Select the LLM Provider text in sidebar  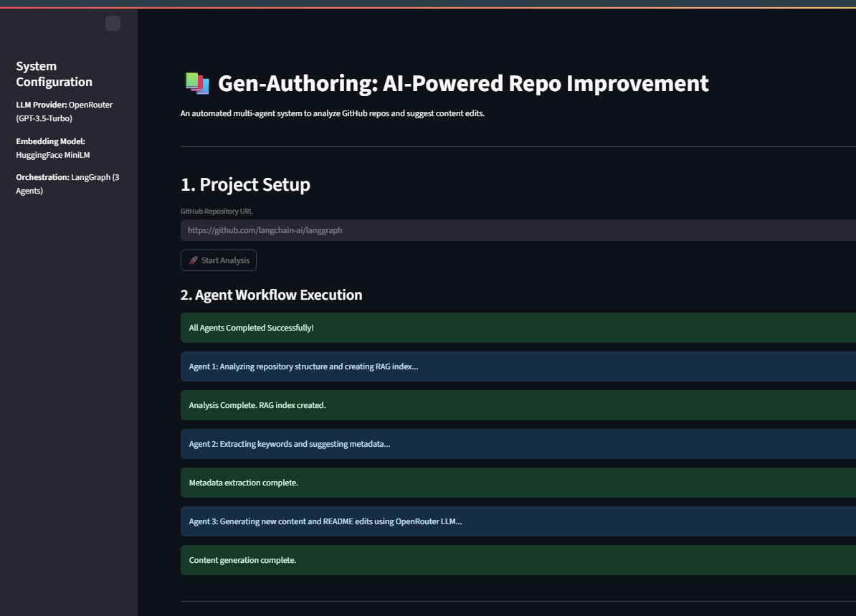point(64,111)
